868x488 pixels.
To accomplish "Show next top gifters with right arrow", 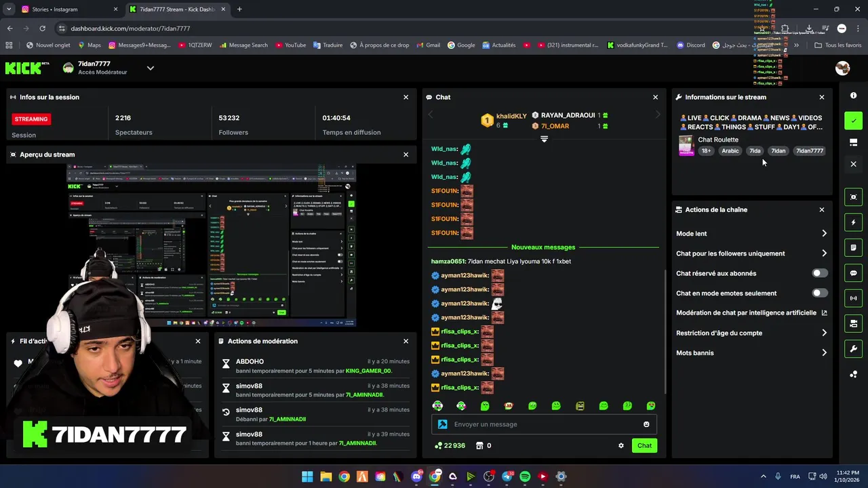I will 656,115.
